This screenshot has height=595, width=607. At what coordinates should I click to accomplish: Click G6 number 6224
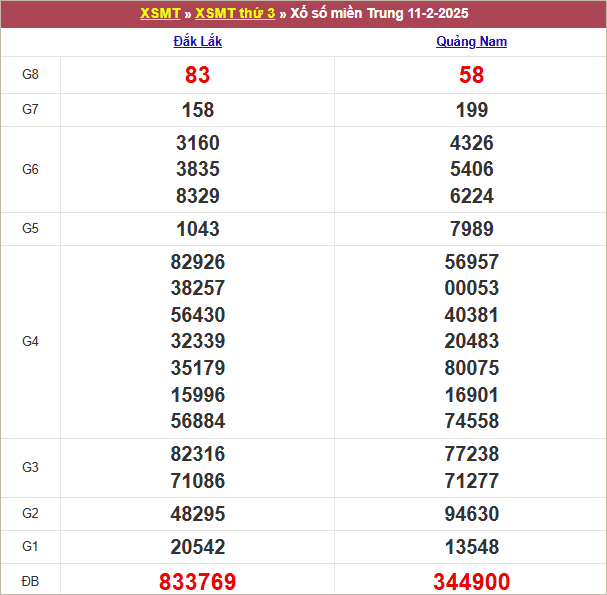tap(472, 196)
